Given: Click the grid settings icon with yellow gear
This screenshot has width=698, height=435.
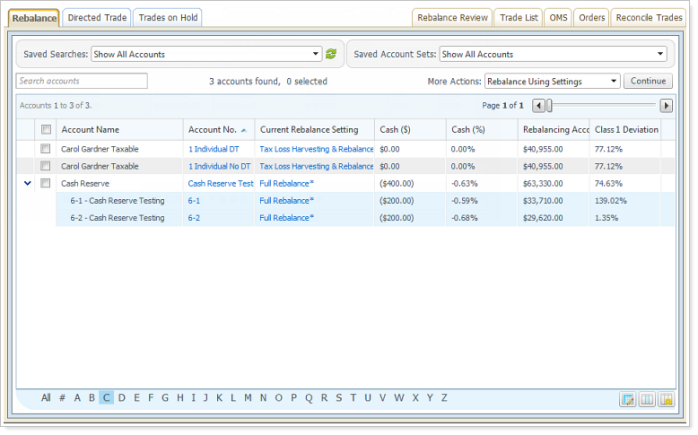Looking at the screenshot, I should [x=665, y=399].
